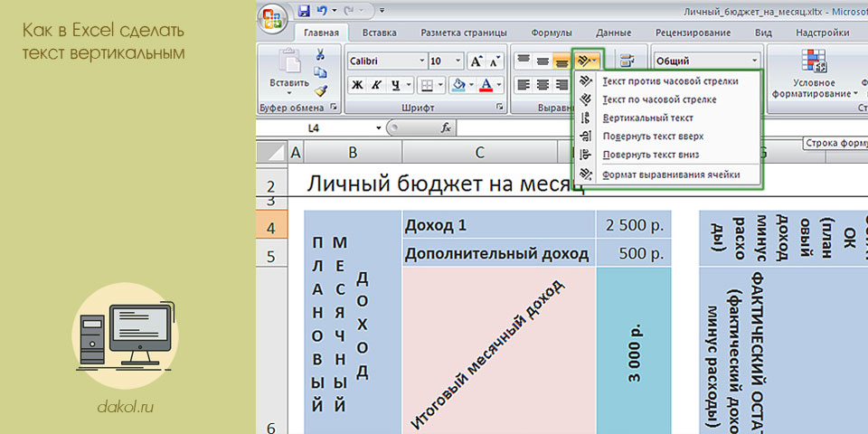Click the Name Box showing L4

pos(314,128)
